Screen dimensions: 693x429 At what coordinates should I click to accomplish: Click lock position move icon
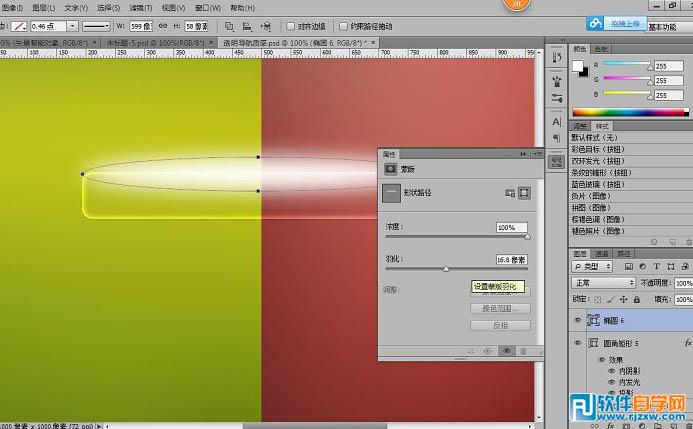(x=624, y=300)
